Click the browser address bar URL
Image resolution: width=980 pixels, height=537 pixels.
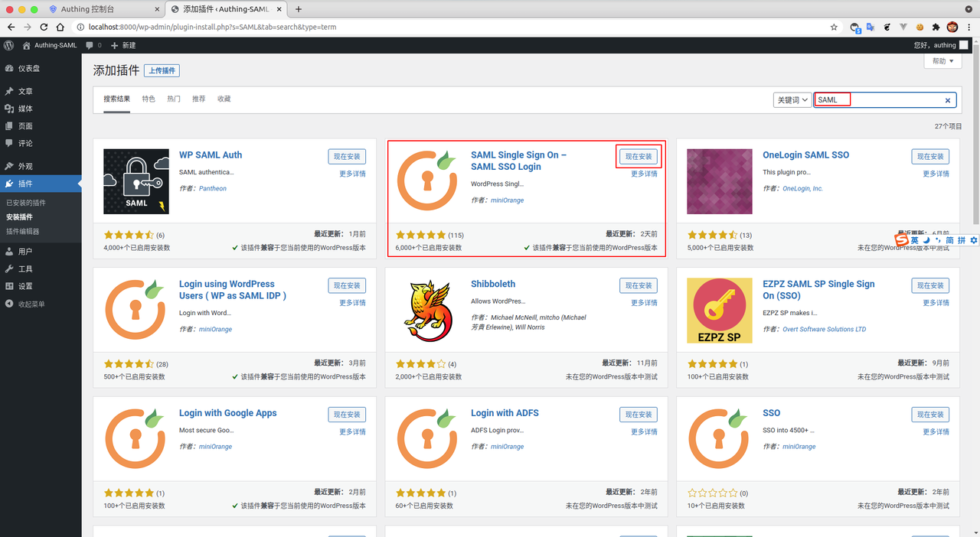(x=212, y=27)
